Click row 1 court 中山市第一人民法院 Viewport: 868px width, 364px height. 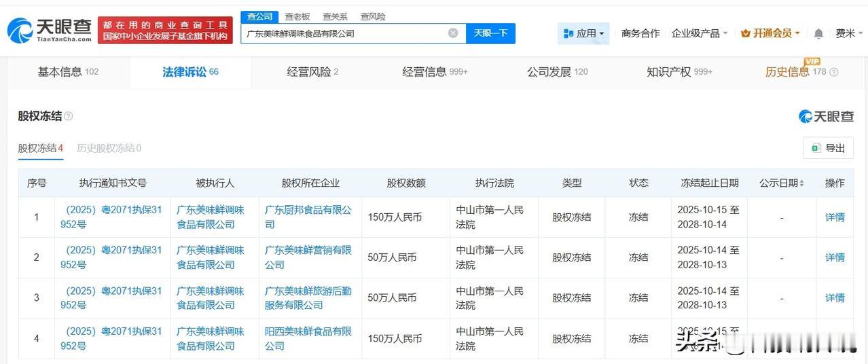[490, 217]
